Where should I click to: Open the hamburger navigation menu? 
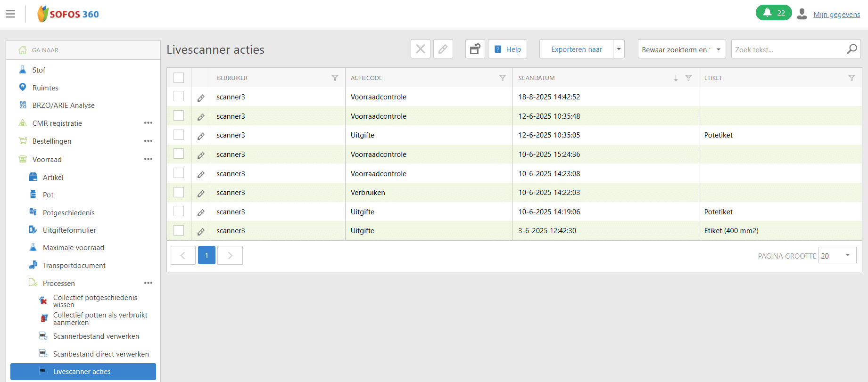10,14
